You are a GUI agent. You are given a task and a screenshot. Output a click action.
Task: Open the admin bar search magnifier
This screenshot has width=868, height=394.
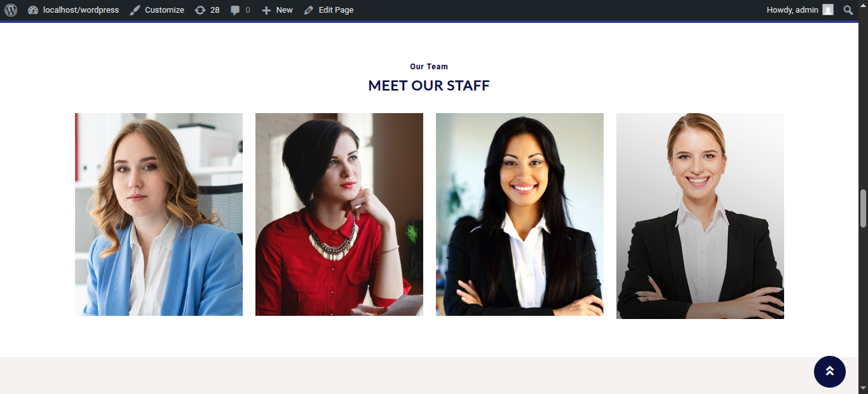click(x=848, y=10)
